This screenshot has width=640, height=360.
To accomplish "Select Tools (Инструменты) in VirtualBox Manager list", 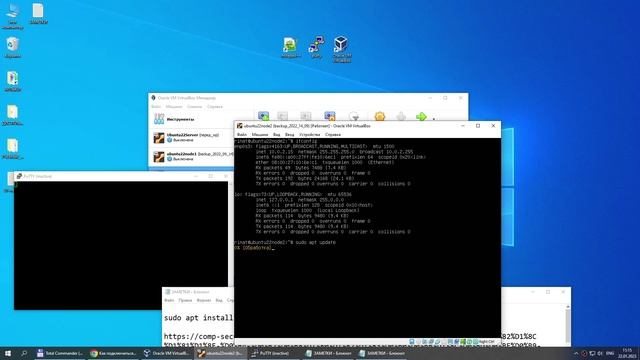I will 192,119.
